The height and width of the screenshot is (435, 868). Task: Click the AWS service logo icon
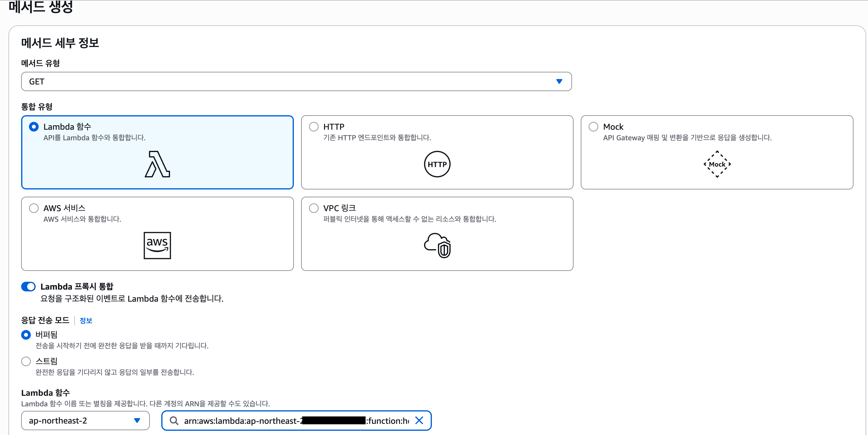[157, 246]
